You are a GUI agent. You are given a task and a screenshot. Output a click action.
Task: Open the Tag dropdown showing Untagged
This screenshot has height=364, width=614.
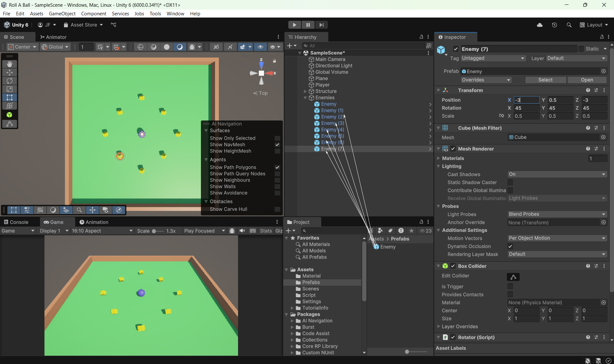point(493,58)
